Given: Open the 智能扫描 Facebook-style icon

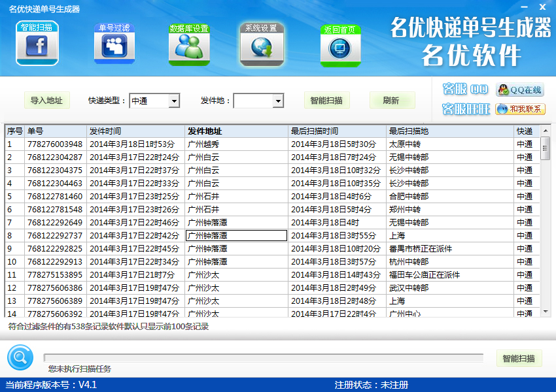Looking at the screenshot, I should 37,43.
